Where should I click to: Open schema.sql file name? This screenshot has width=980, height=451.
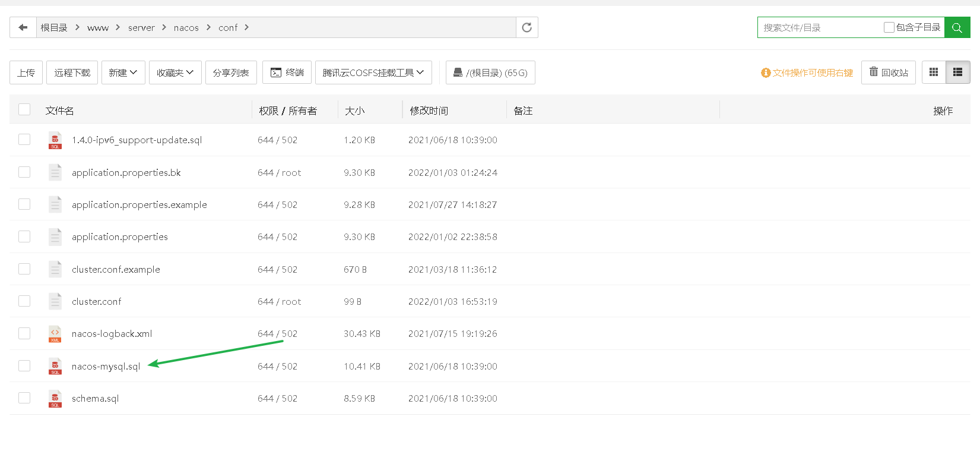pyautogui.click(x=96, y=398)
